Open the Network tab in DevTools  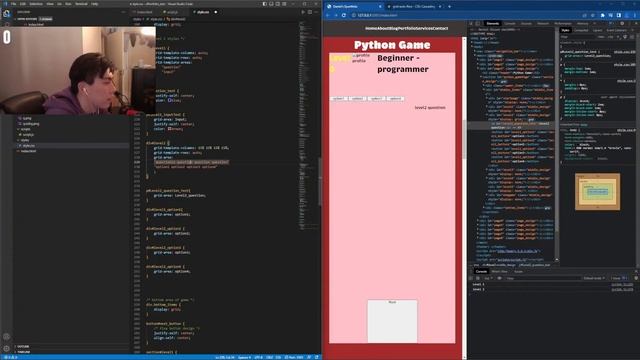[543, 24]
